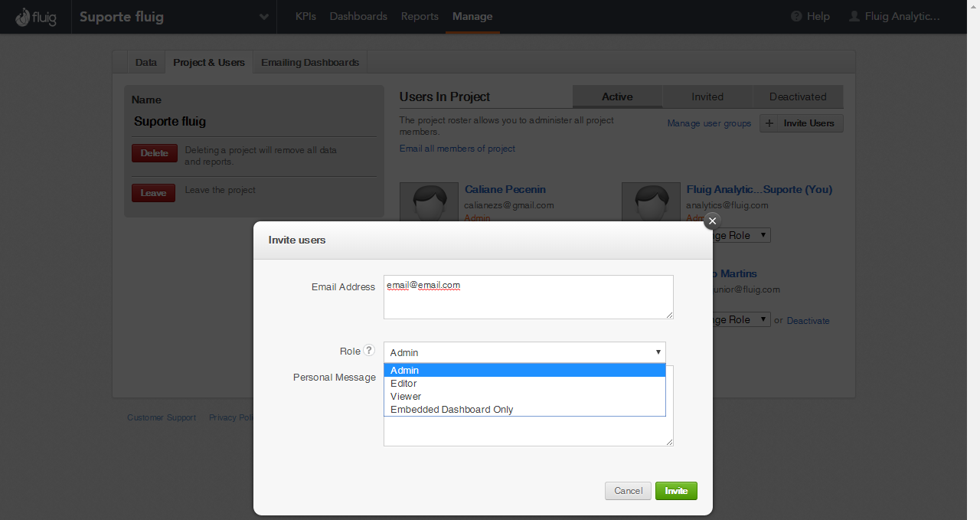The width and height of the screenshot is (980, 520).
Task: Open the Change Role dropdown under analytics@fluig.com
Action: pyautogui.click(x=742, y=235)
